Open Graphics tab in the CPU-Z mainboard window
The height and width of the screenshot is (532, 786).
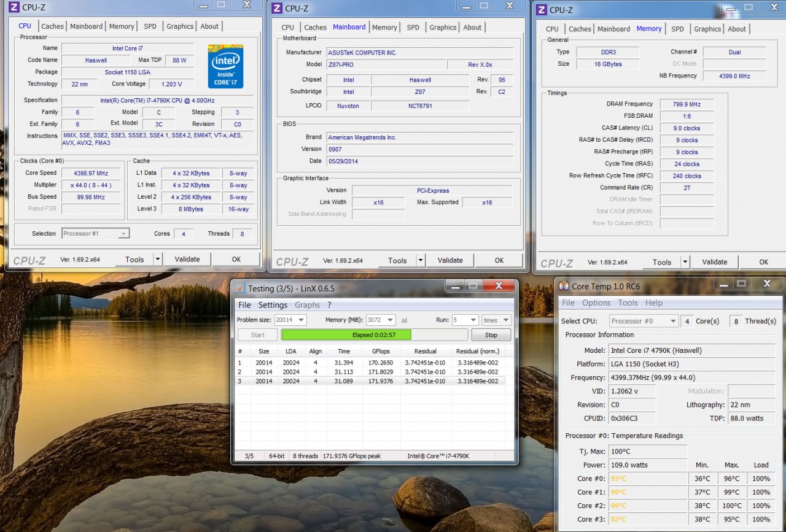pyautogui.click(x=443, y=28)
